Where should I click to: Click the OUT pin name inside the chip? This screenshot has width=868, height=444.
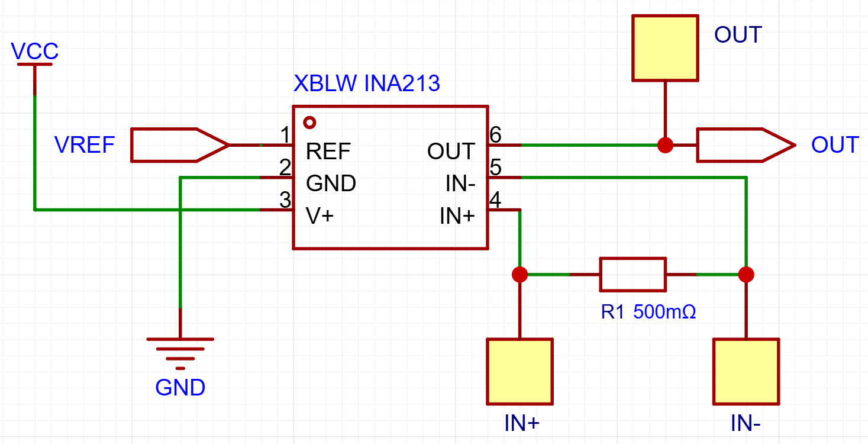451,152
